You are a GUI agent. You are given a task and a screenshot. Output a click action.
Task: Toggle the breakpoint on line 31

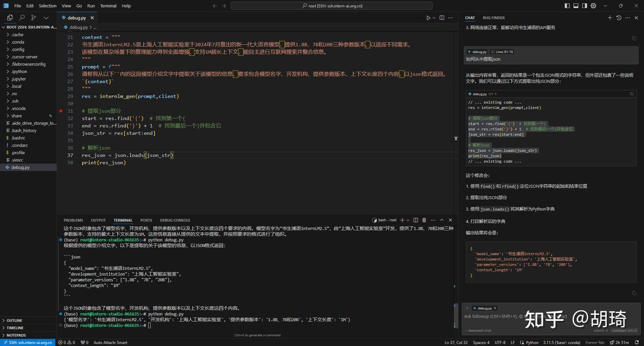tap(61, 111)
